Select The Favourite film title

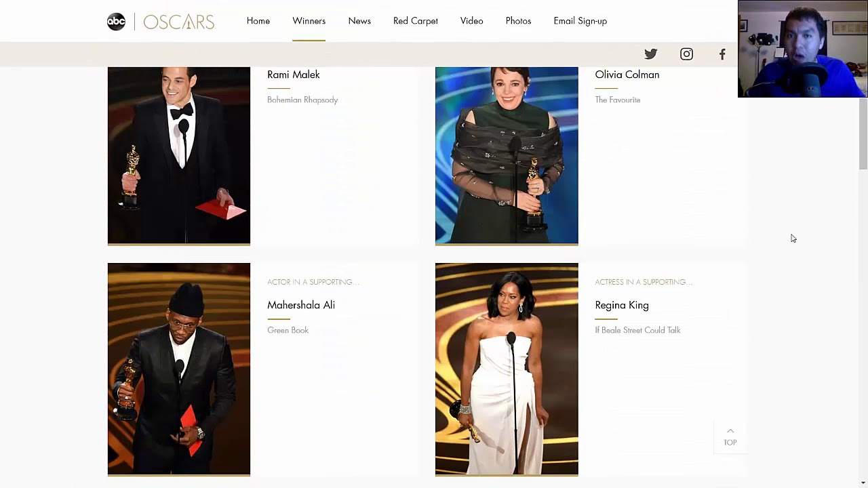pyautogui.click(x=618, y=100)
